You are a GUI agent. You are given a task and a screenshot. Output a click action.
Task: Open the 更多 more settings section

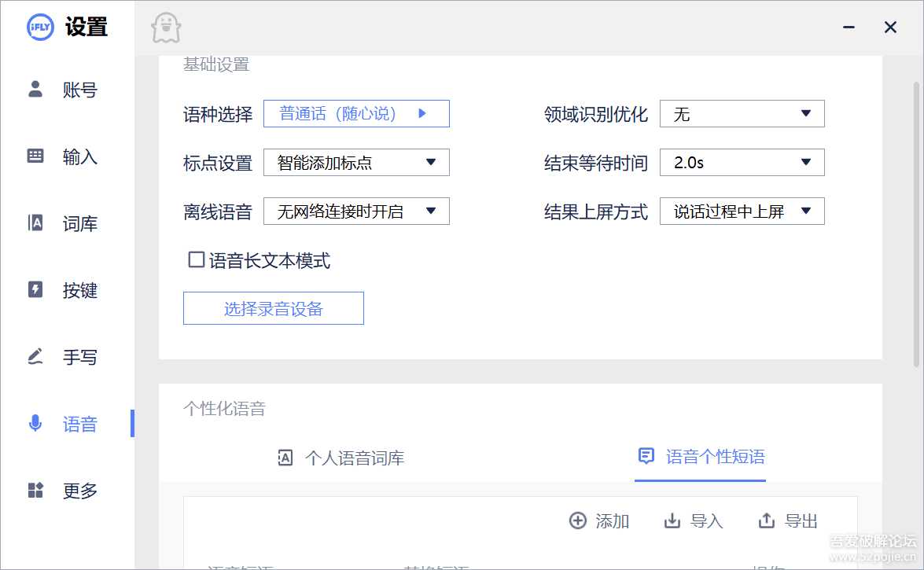(63, 491)
